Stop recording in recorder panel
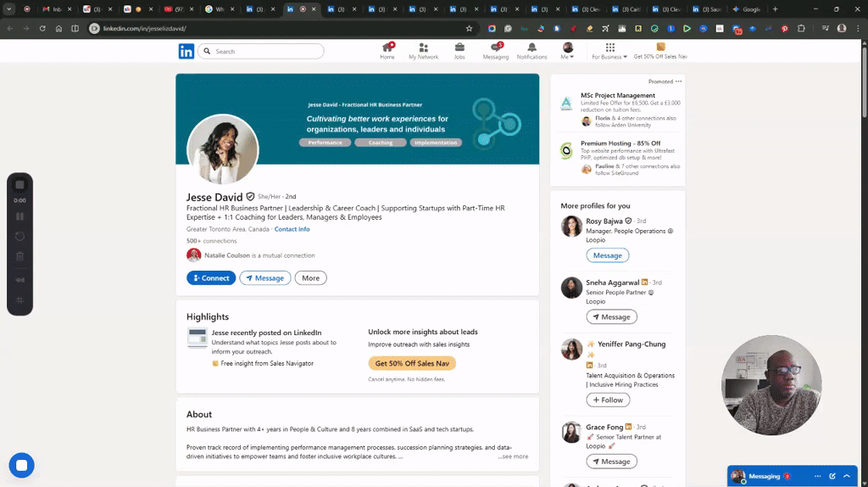Image resolution: width=868 pixels, height=487 pixels. coord(20,184)
